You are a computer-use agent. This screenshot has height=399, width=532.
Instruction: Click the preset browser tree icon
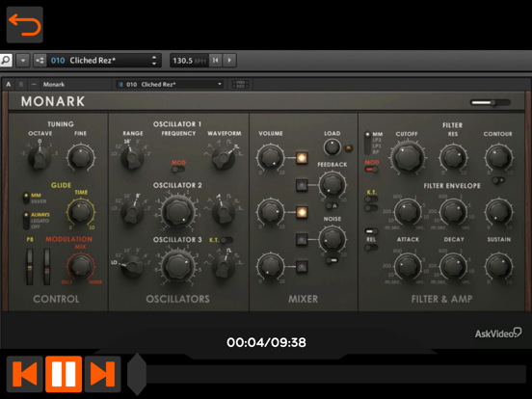(40, 61)
